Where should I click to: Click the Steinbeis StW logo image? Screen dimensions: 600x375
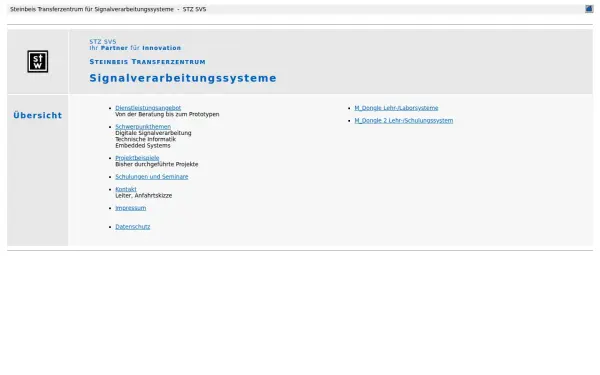(38, 61)
